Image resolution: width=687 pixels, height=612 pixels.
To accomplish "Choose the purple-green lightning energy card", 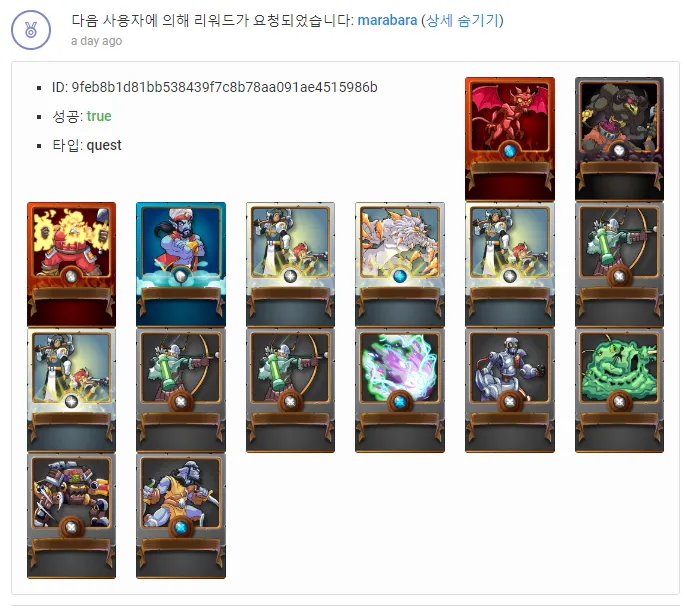I will pos(400,390).
